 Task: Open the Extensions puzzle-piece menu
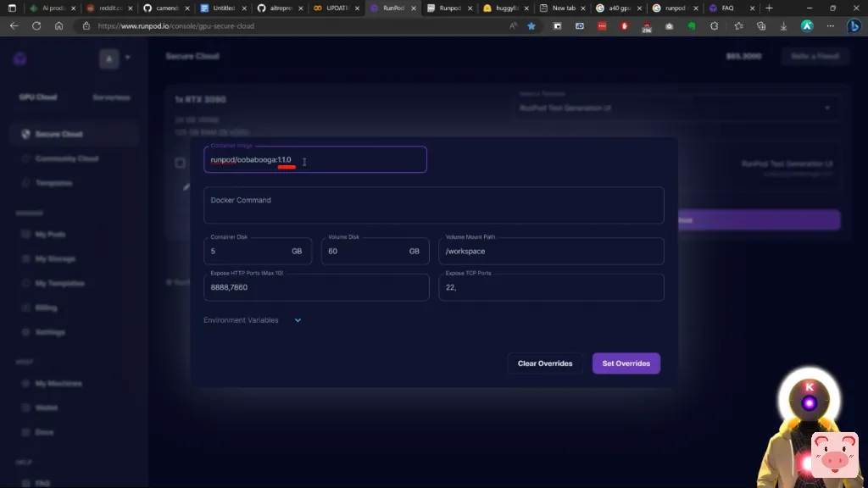point(714,26)
